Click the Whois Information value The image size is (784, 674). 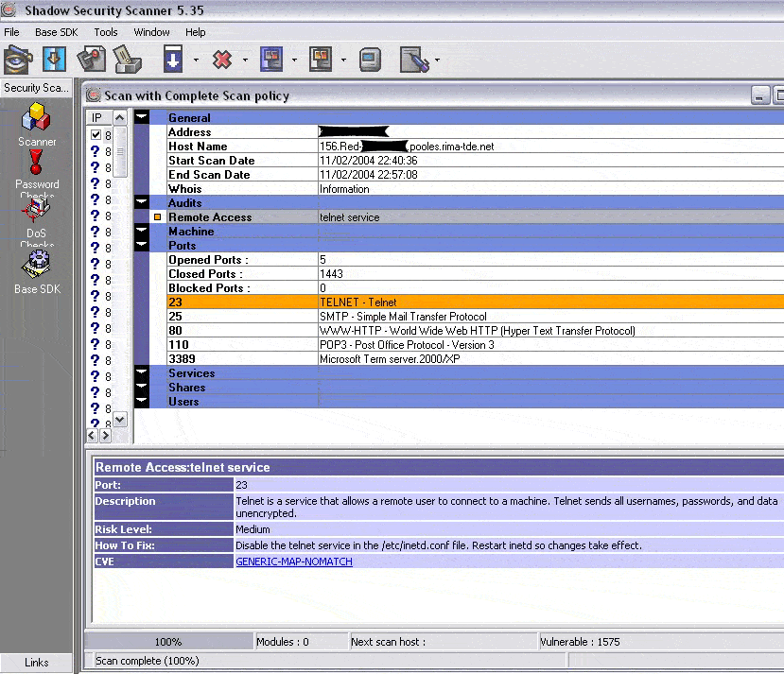tap(344, 189)
